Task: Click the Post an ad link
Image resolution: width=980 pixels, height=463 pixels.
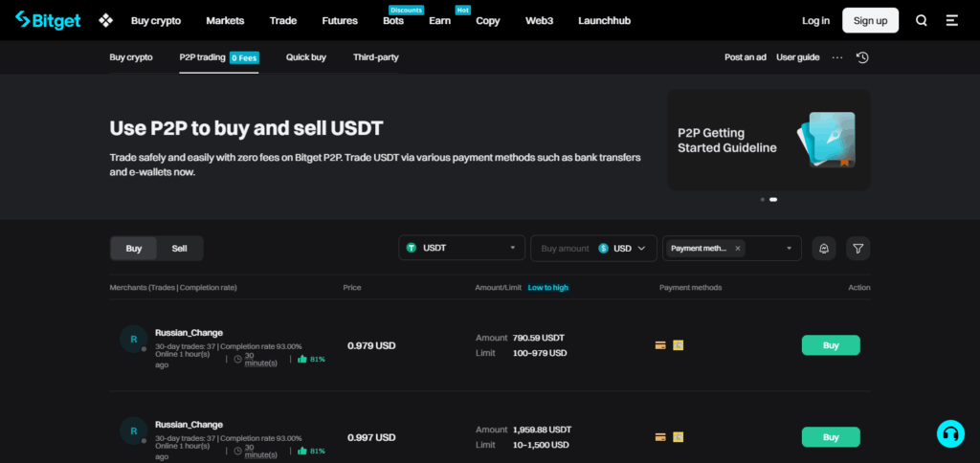Action: tap(745, 57)
